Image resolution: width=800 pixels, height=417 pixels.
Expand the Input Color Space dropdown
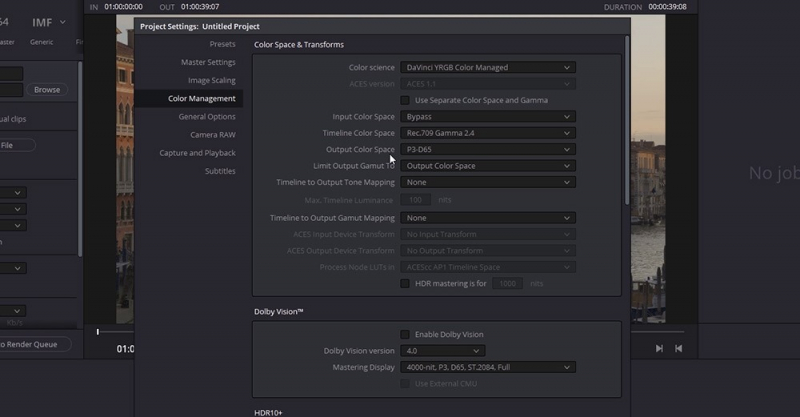[487, 116]
